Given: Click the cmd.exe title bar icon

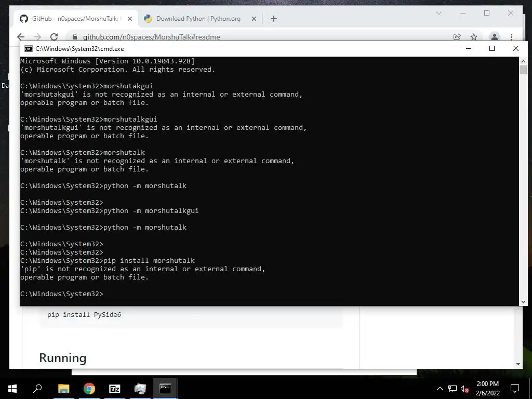Looking at the screenshot, I should click(29, 49).
